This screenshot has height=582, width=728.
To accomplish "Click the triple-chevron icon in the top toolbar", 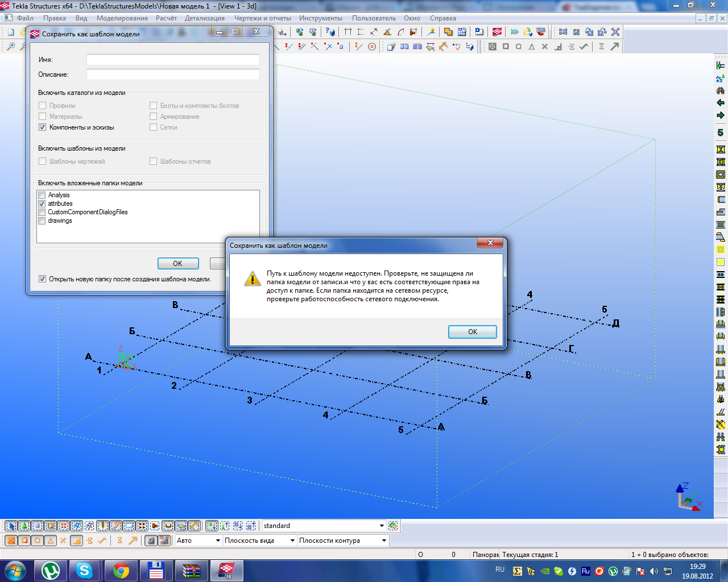I will (514, 32).
